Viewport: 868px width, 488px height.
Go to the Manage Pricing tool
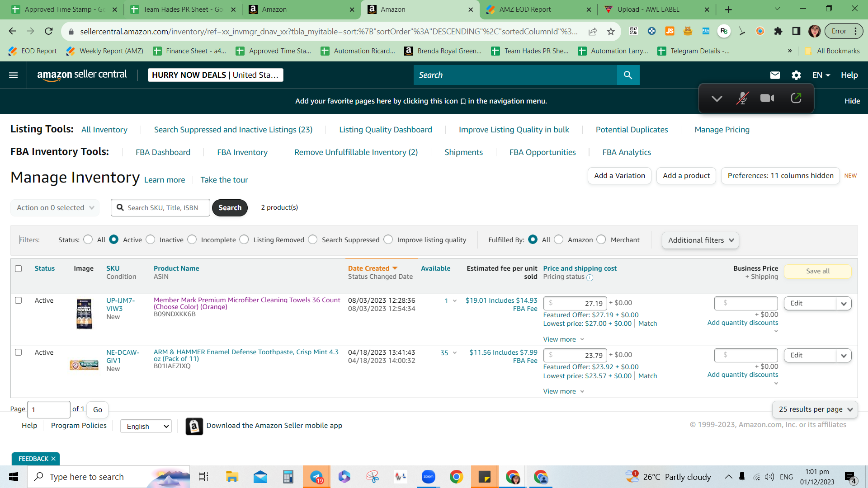tap(722, 130)
